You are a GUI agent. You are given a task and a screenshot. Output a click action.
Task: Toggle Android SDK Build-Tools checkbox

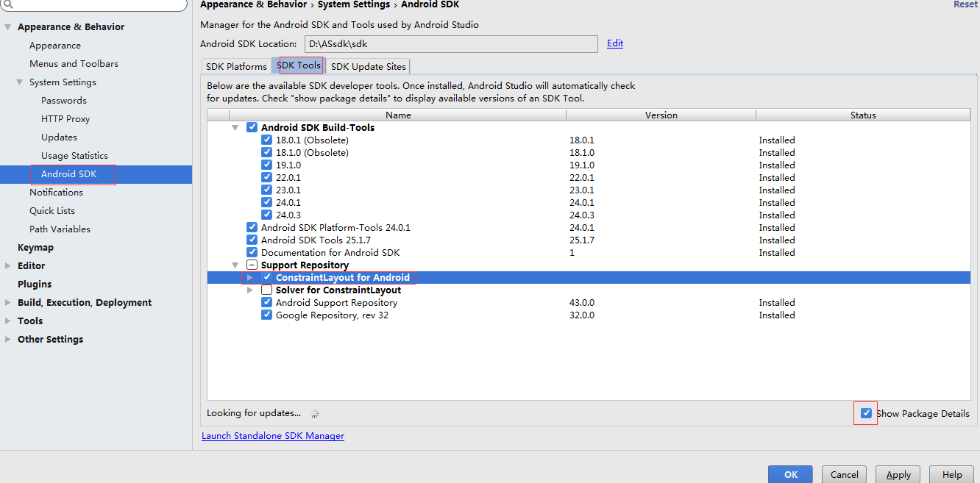coord(252,127)
